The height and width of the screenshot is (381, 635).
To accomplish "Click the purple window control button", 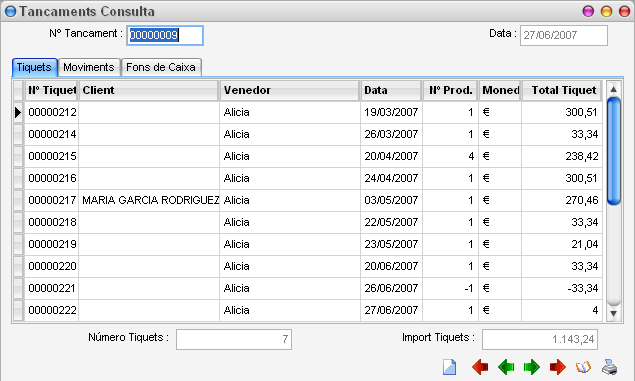I will 588,11.
